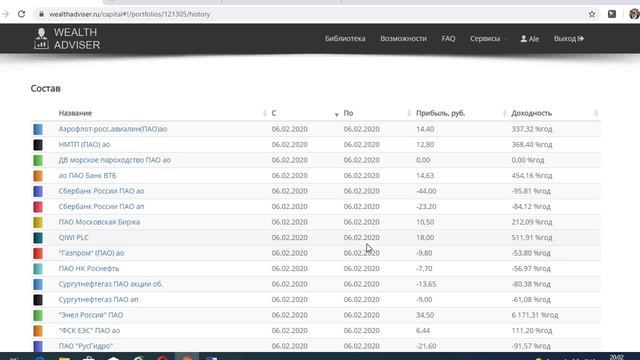Sort table by По date column
640x360 pixels.
click(348, 113)
